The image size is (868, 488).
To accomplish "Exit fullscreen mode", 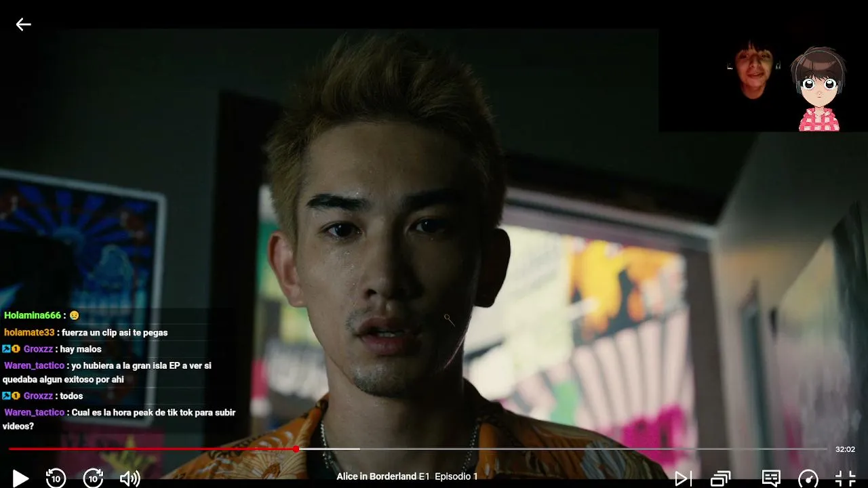I will (845, 478).
